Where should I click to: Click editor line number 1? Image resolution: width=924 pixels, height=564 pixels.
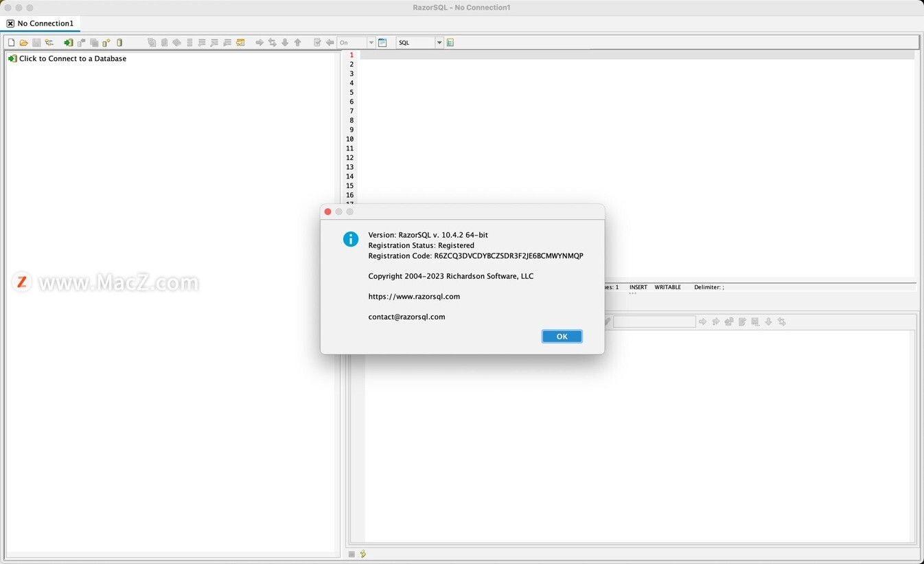point(351,55)
